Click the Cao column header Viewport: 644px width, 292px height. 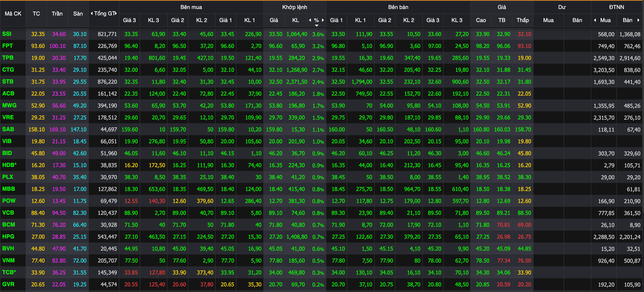[481, 20]
